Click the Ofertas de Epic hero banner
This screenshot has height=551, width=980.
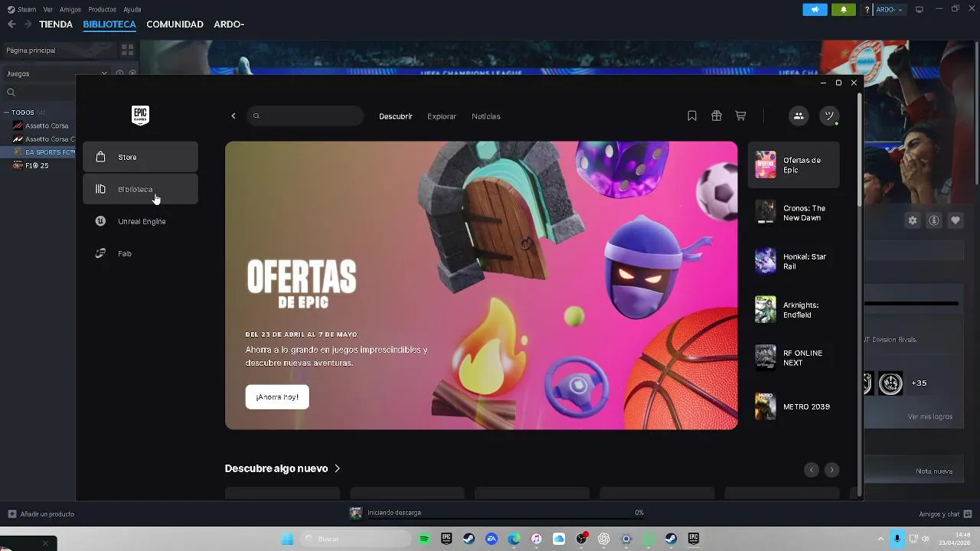481,285
